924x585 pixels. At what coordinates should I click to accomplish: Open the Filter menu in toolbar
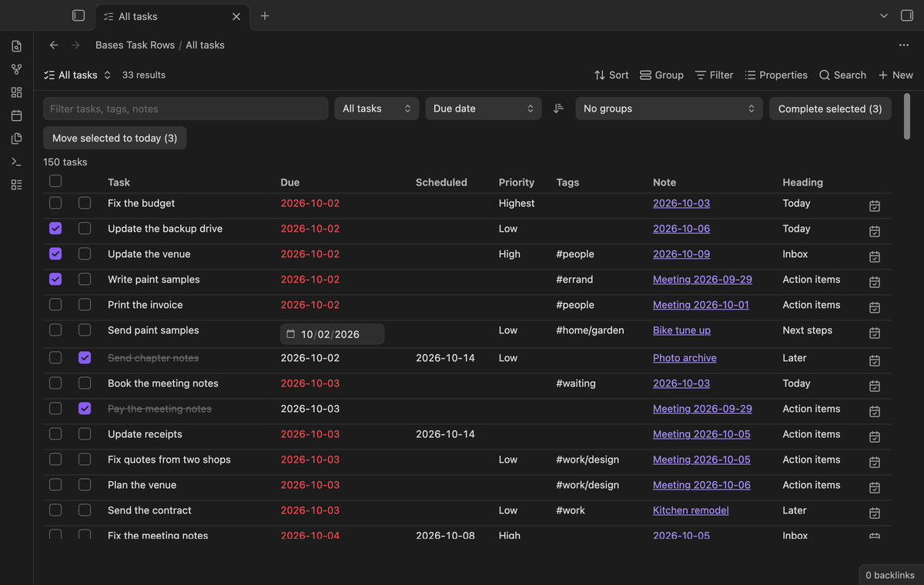(714, 75)
